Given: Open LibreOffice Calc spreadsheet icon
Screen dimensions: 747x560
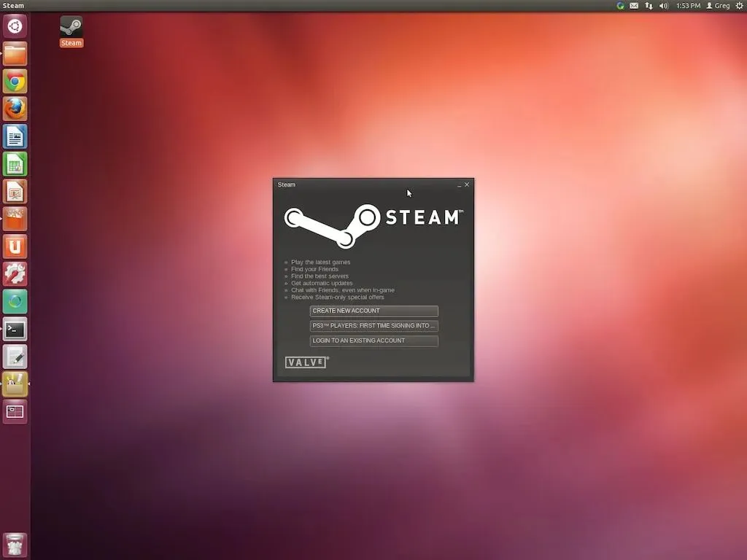Looking at the screenshot, I should [15, 164].
